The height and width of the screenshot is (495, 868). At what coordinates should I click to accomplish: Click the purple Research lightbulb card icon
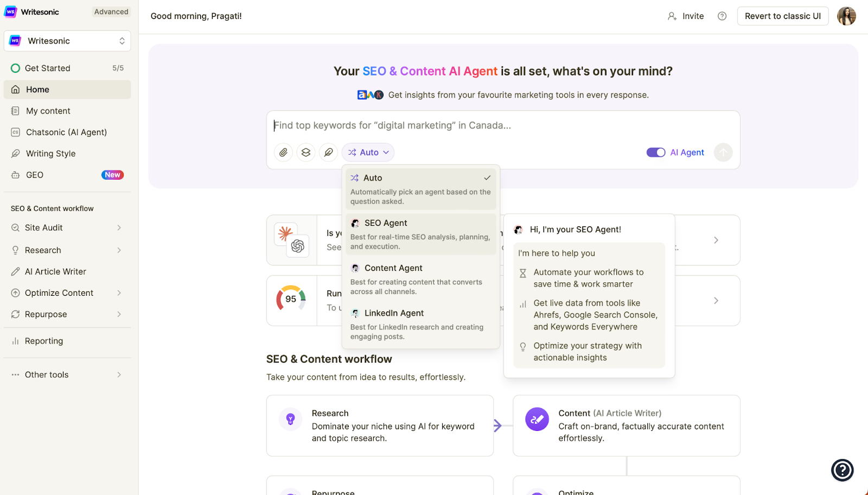point(290,419)
